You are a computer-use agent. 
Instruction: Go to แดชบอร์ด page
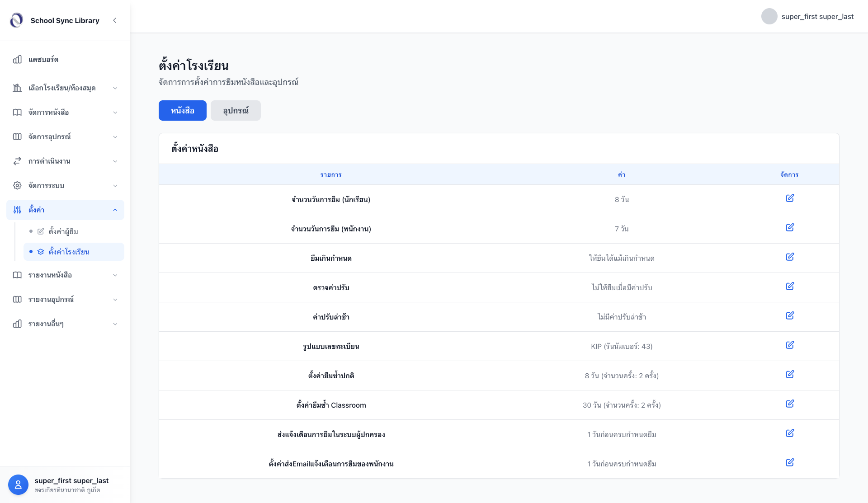[x=43, y=60]
